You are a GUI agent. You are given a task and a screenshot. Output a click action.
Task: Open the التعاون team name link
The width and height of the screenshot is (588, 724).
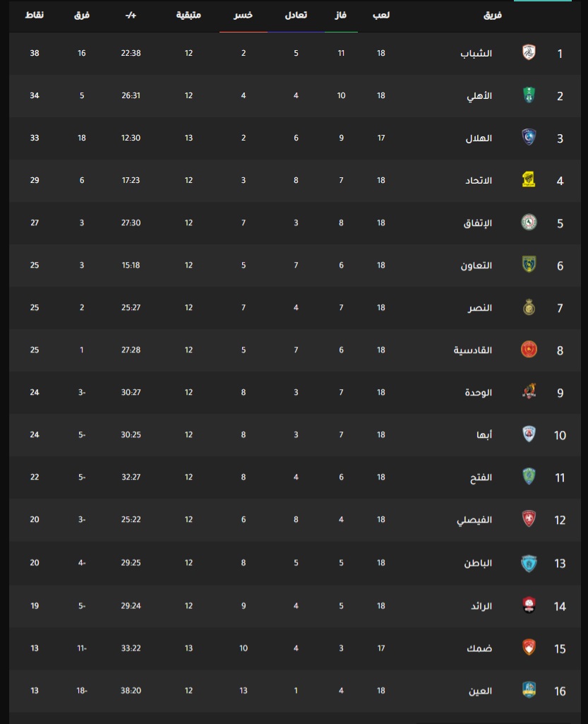476,266
